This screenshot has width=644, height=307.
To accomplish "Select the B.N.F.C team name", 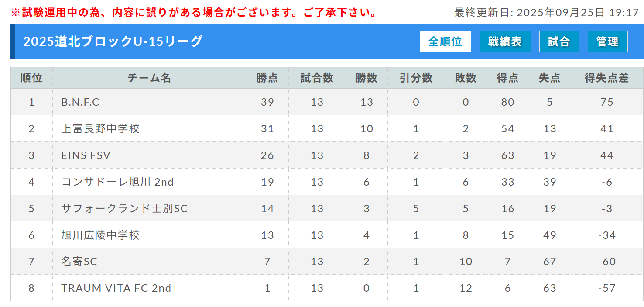I will (80, 102).
